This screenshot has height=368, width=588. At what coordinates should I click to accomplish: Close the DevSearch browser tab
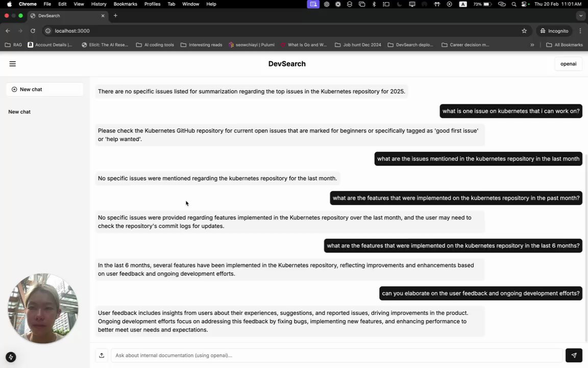(x=103, y=16)
